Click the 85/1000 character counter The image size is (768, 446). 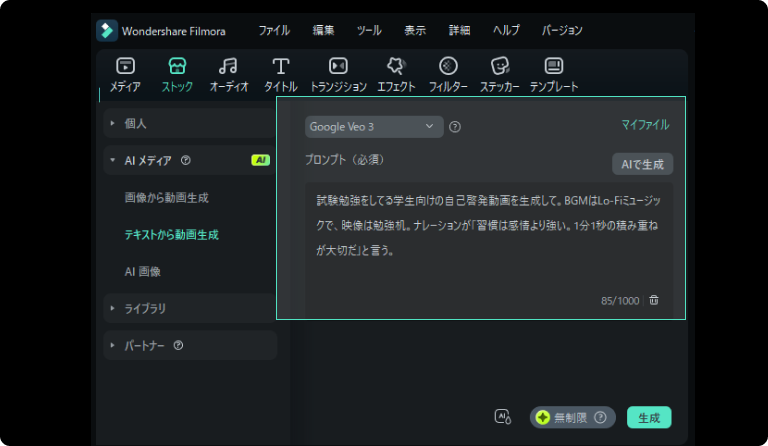620,301
